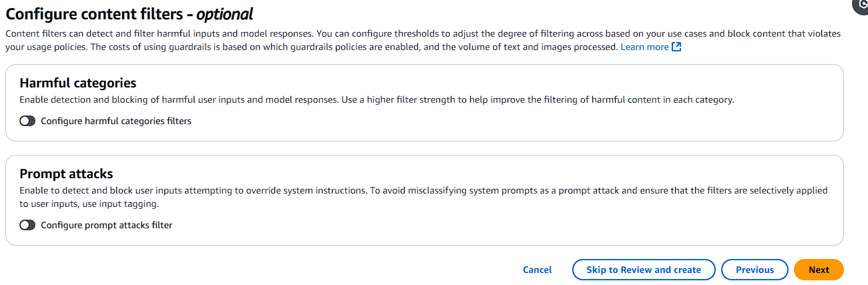This screenshot has width=868, height=285.
Task: Click the partially visible round icon at top-right corner
Action: tap(861, 6)
